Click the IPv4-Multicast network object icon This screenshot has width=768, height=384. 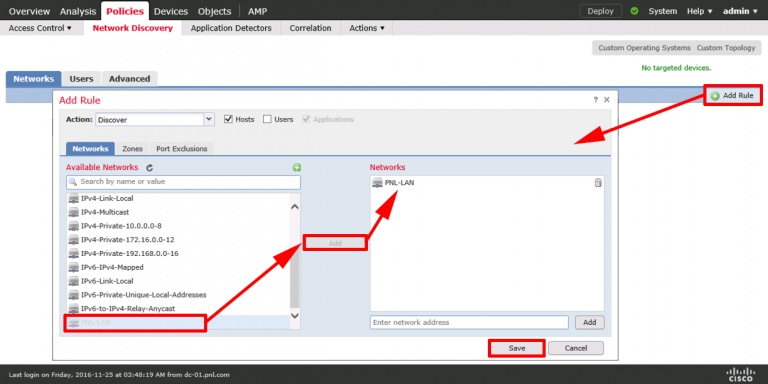73,212
